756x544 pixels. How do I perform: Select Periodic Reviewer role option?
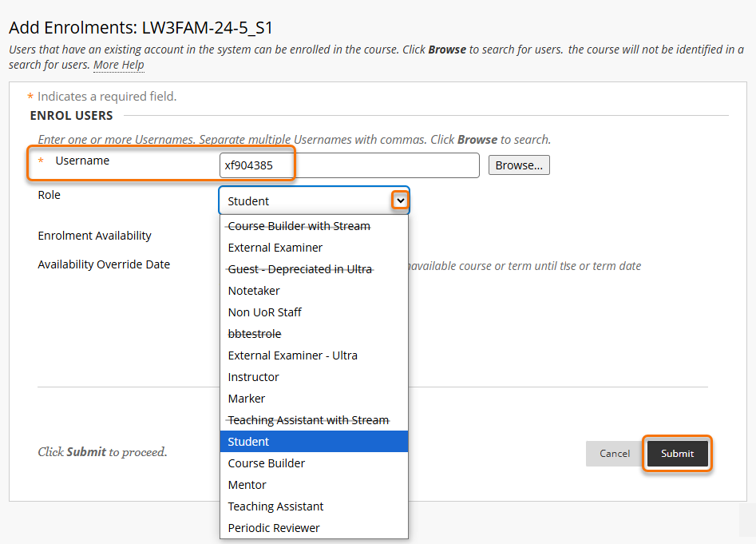[x=274, y=528]
